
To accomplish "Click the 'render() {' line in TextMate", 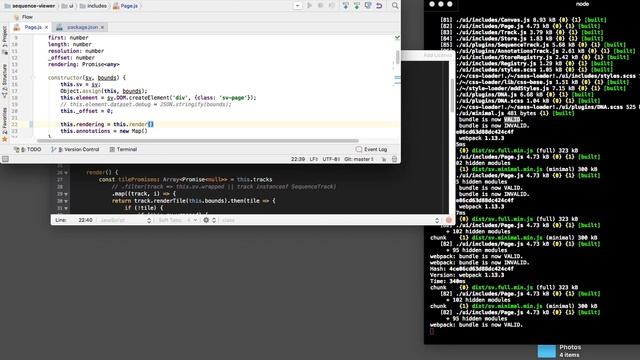I will click(102, 172).
